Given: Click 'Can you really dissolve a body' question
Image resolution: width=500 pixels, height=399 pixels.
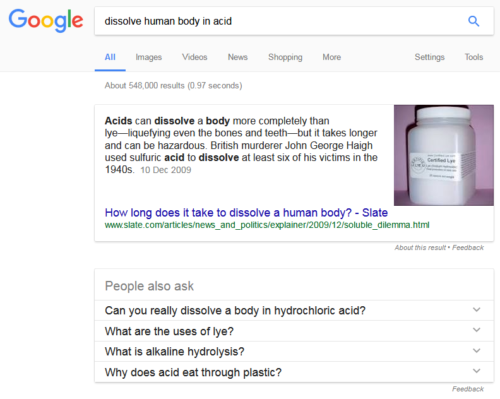Looking at the screenshot, I should (235, 311).
